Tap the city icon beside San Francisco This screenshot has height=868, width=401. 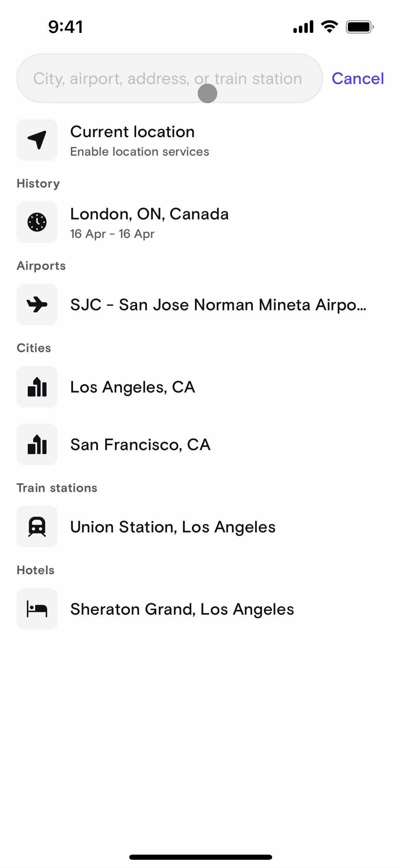tap(37, 444)
